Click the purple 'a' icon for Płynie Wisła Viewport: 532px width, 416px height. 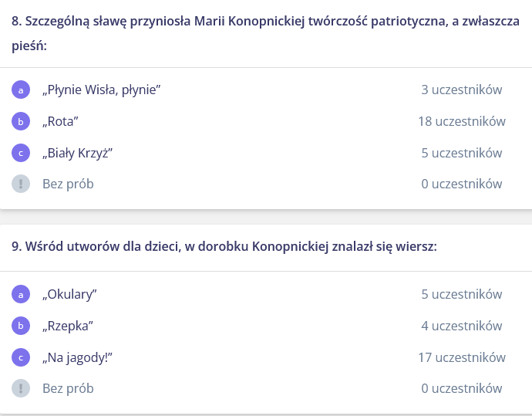coord(21,90)
